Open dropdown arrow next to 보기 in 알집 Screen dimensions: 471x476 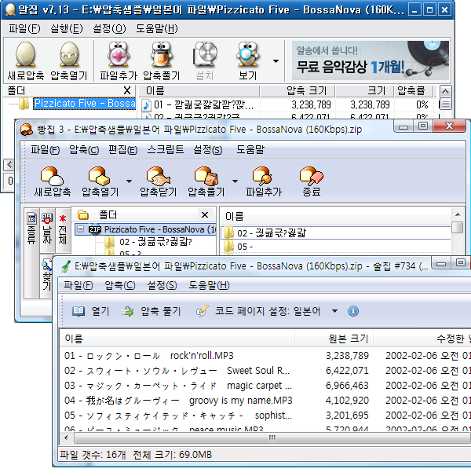click(276, 61)
